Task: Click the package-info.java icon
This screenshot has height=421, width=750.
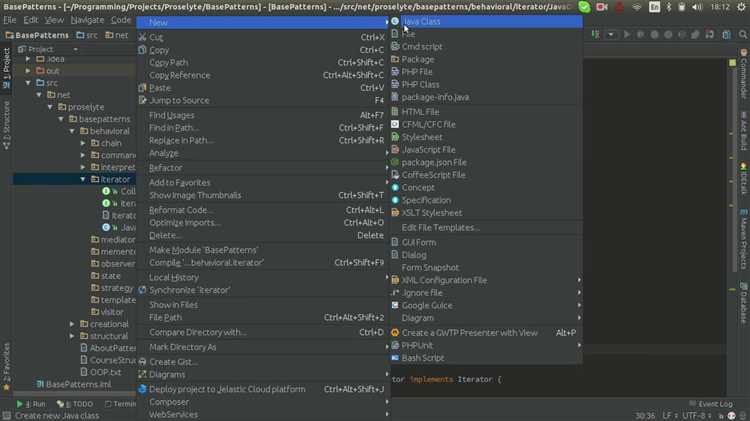Action: coord(395,97)
